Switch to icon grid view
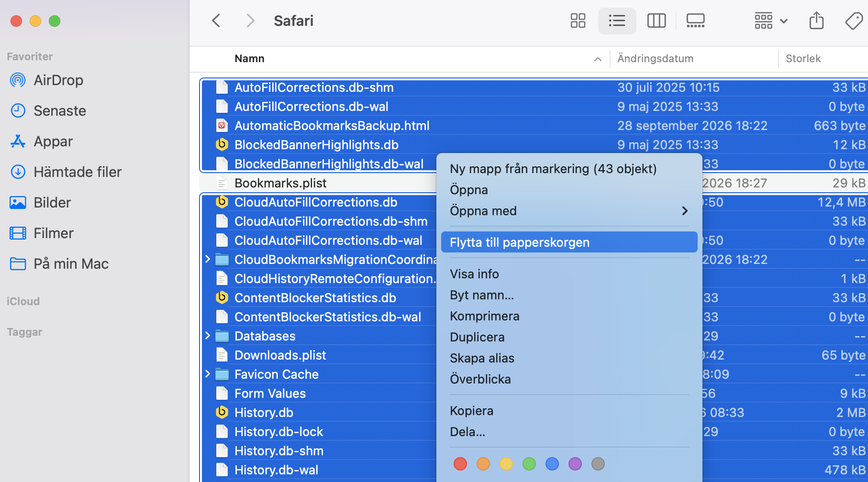868x482 pixels. coord(578,21)
